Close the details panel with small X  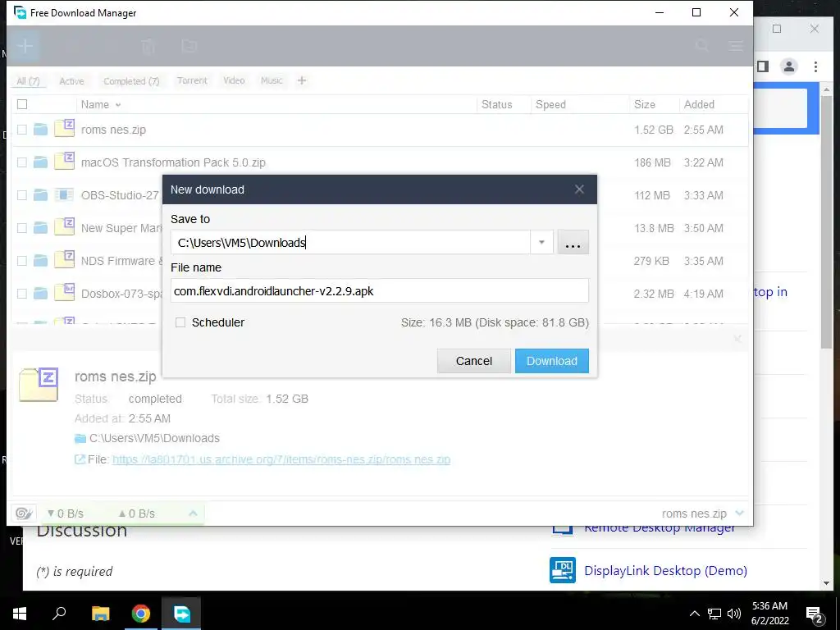pos(737,339)
